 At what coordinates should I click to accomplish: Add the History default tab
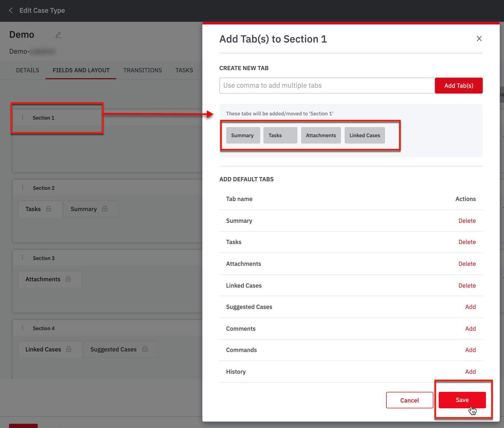pos(470,372)
